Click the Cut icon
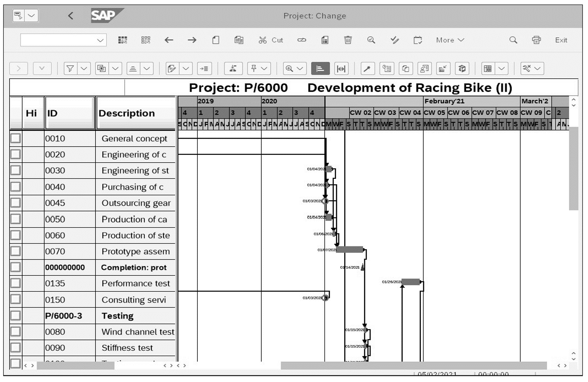Viewport: 588px width, 382px height. coord(263,40)
